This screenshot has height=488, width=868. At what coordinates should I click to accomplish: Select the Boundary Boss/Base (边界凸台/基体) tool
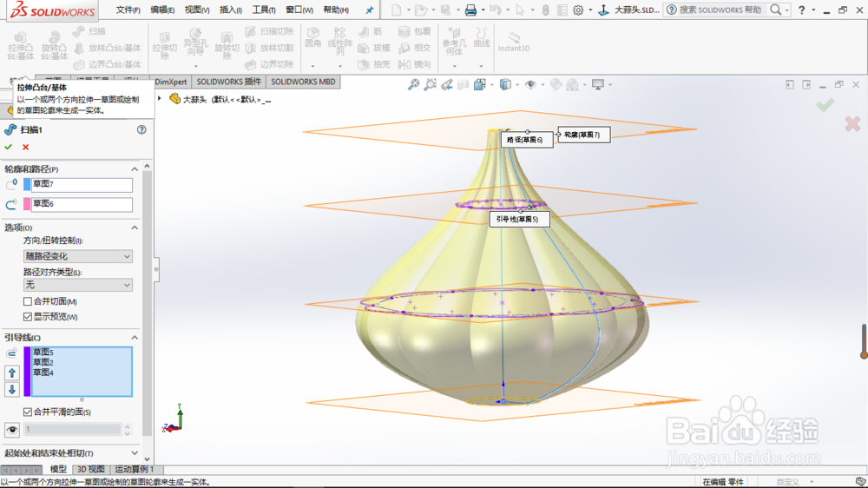(108, 64)
